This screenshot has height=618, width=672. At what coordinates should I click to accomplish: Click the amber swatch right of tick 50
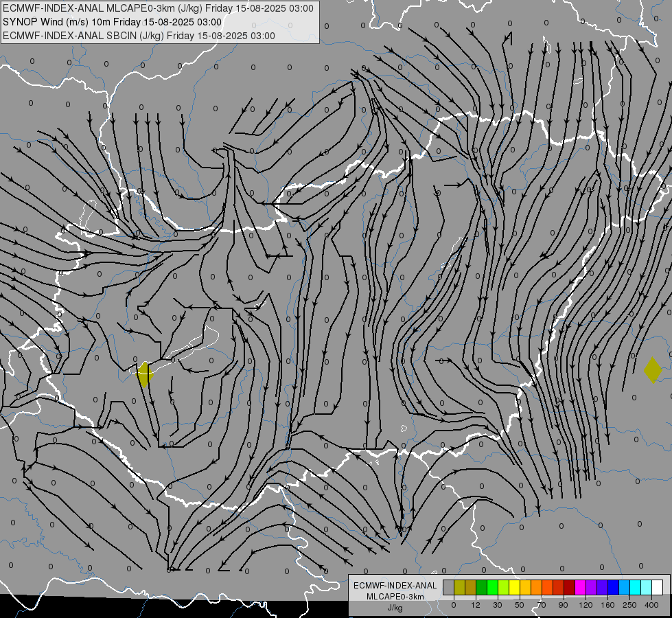coord(525,587)
